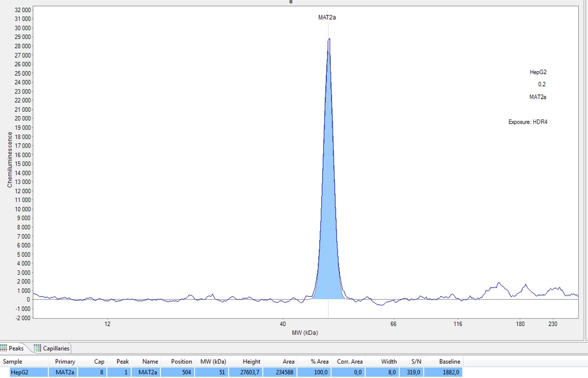Click the 27603,7 height value cell
Image resolution: width=588 pixels, height=378 pixels.
coord(251,372)
